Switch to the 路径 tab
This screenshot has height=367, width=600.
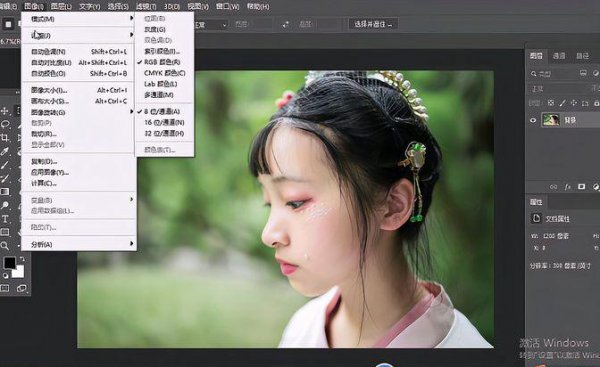(582, 56)
